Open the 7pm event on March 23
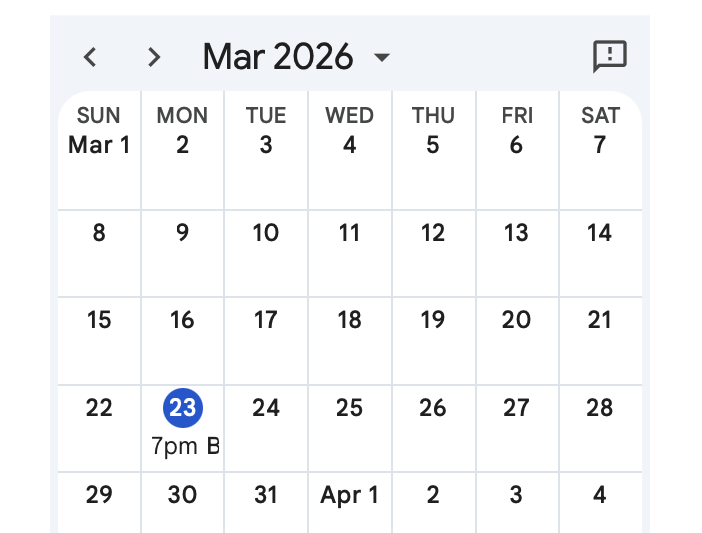Screen dimensions: 702x533 [184, 447]
